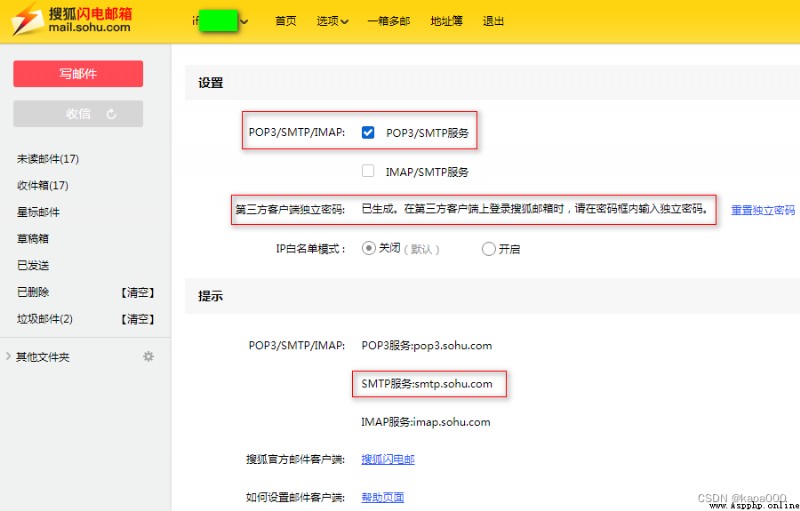Click the 提示 section heading
Image resolution: width=800 pixels, height=511 pixels.
pyautogui.click(x=211, y=296)
